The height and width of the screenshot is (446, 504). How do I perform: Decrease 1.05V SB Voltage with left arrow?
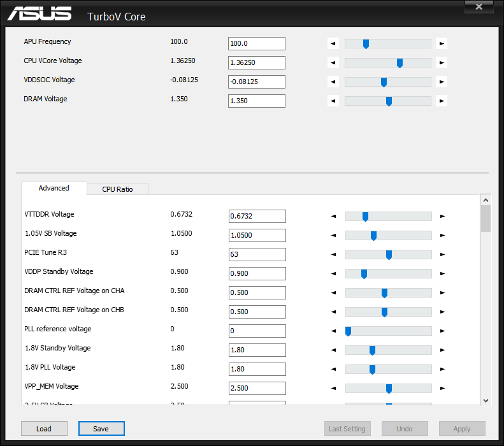click(334, 235)
